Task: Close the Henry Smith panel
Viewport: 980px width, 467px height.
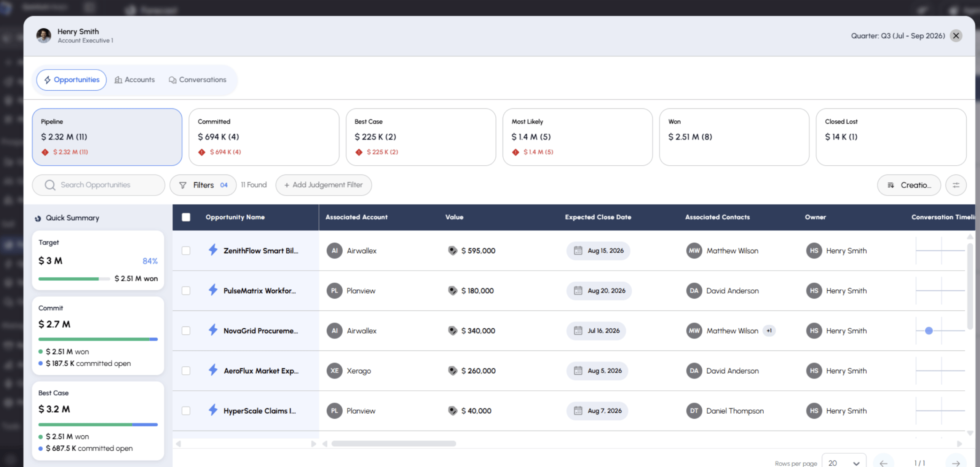Action: pyautogui.click(x=956, y=36)
